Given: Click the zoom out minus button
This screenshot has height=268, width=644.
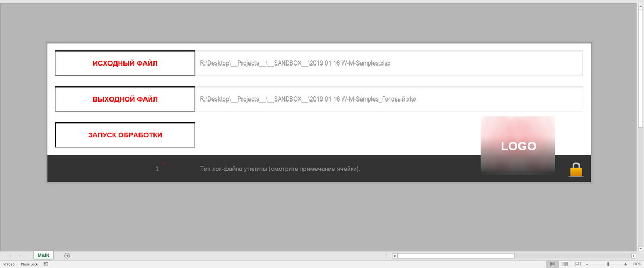Looking at the screenshot, I should [x=587, y=264].
